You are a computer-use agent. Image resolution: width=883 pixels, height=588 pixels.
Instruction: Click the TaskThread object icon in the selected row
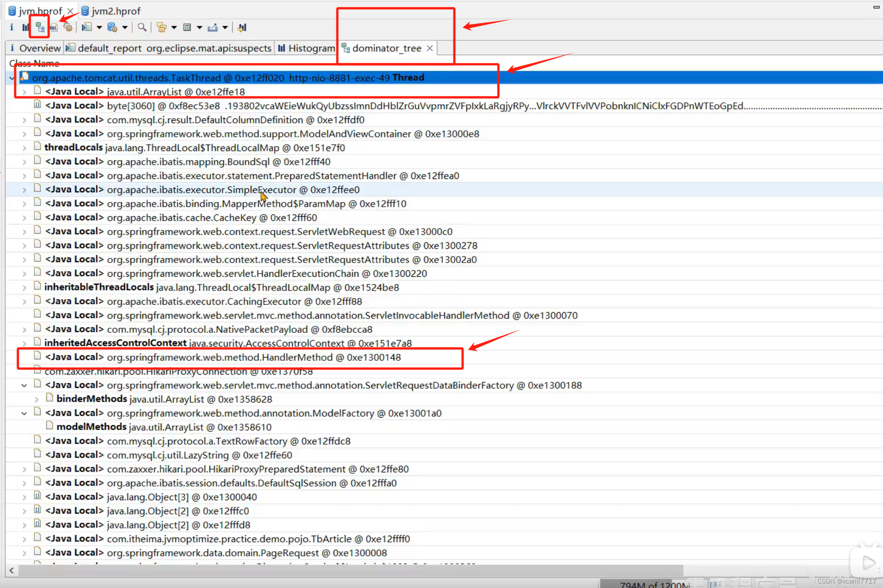coord(24,77)
